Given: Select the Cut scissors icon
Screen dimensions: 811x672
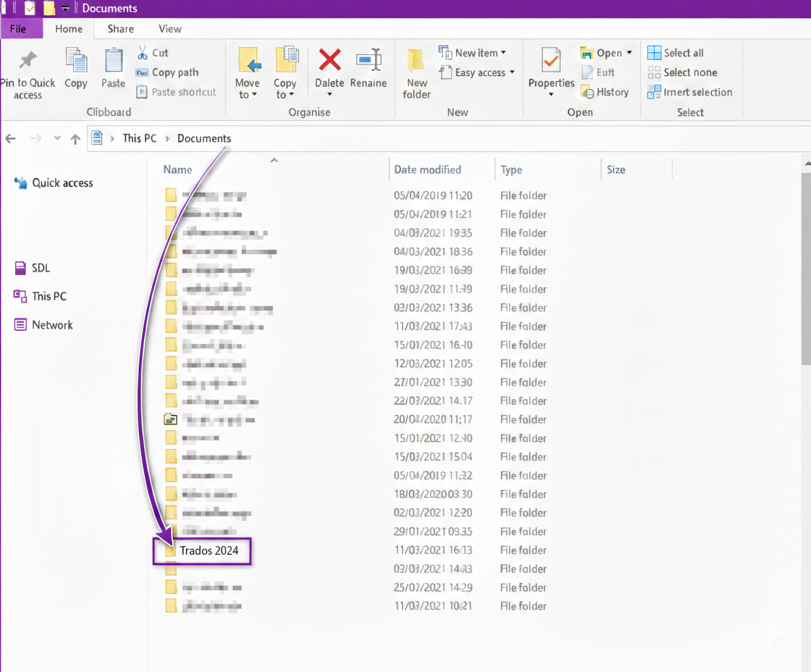Looking at the screenshot, I should [x=143, y=53].
